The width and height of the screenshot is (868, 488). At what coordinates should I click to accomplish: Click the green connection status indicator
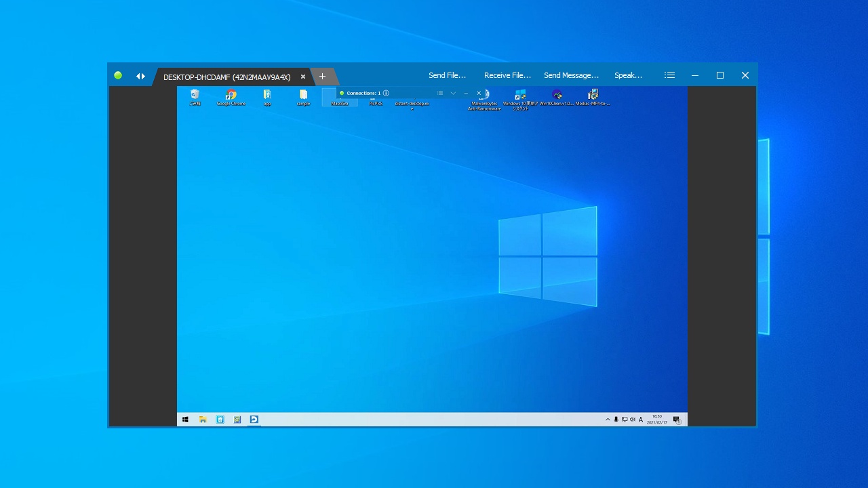(118, 75)
